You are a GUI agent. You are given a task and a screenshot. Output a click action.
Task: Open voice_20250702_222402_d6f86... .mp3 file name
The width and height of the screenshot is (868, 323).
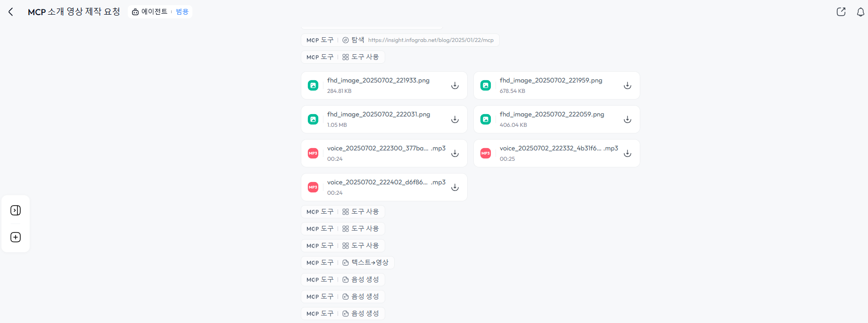(386, 182)
